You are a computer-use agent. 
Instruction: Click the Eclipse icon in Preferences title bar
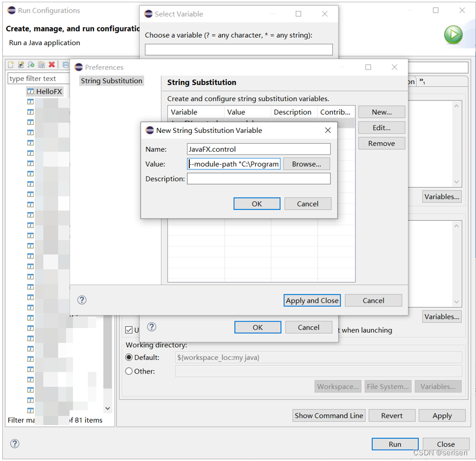(79, 67)
